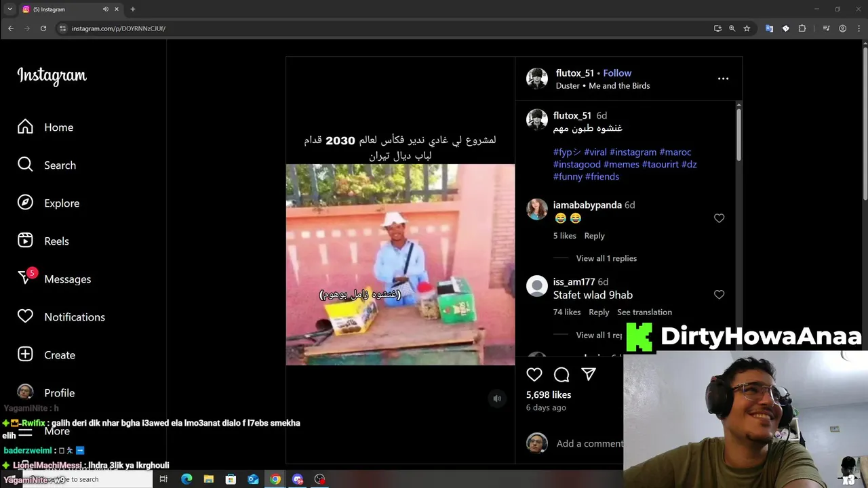Screen dimensions: 868x488
Task: Share the post with the paper plane icon
Action: (589, 375)
